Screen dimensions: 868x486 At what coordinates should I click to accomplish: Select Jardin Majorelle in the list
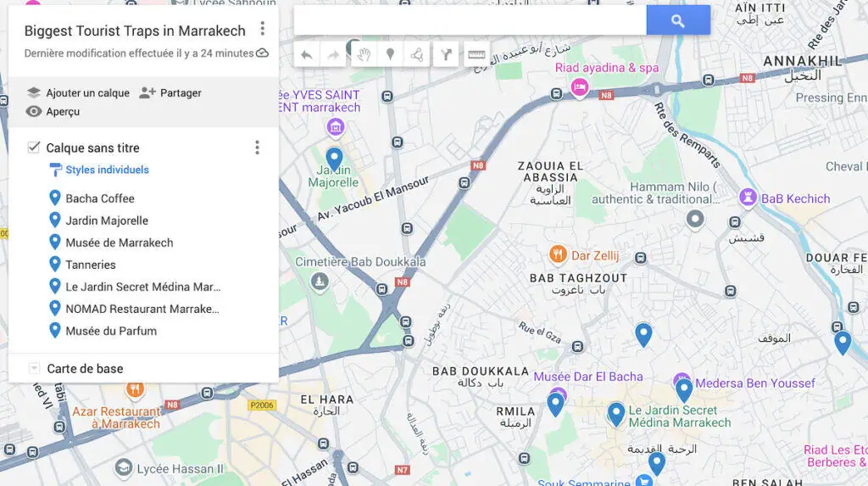point(107,221)
